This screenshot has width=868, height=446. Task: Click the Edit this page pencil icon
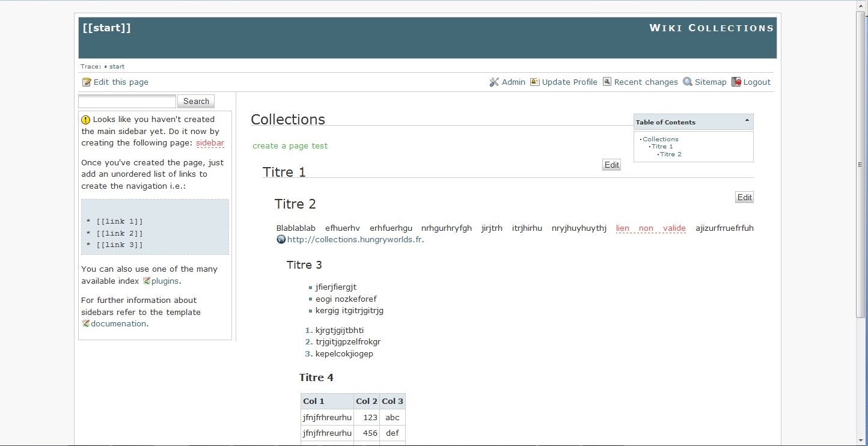[87, 82]
